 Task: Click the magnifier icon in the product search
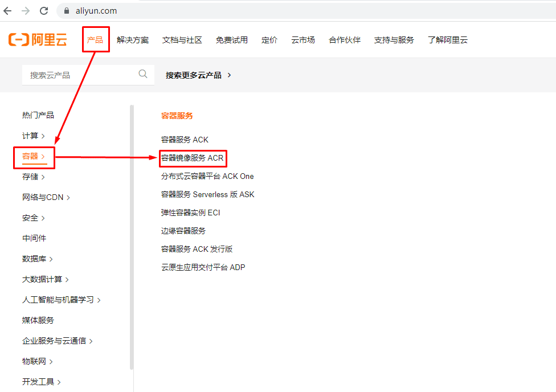(143, 74)
